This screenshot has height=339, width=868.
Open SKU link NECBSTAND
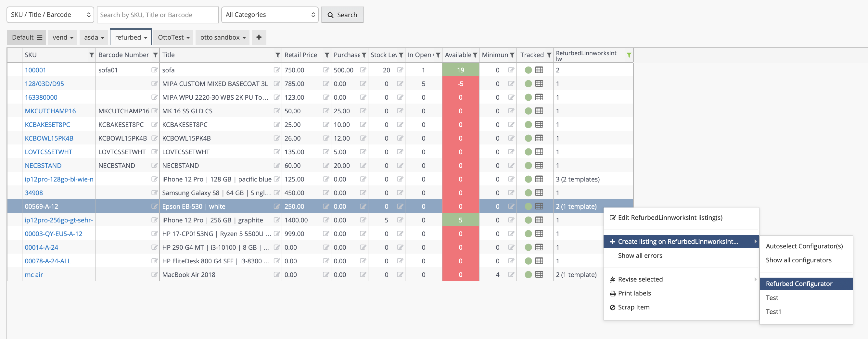(x=43, y=166)
